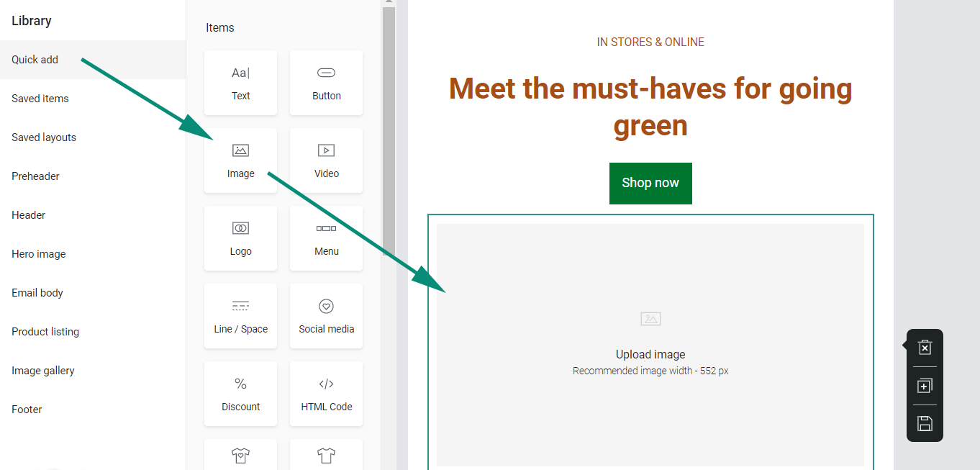
Task: Click Upload image in the placeholder
Action: (650, 354)
